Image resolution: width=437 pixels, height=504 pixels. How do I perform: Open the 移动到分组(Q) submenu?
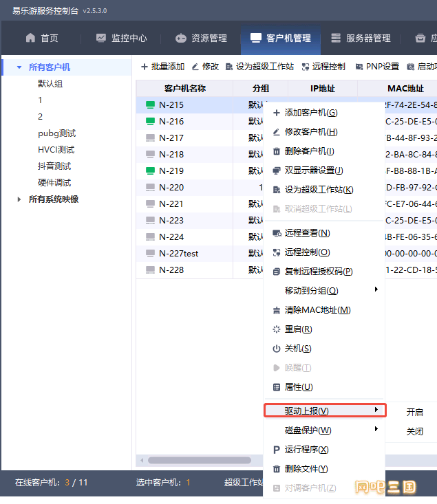(x=324, y=291)
